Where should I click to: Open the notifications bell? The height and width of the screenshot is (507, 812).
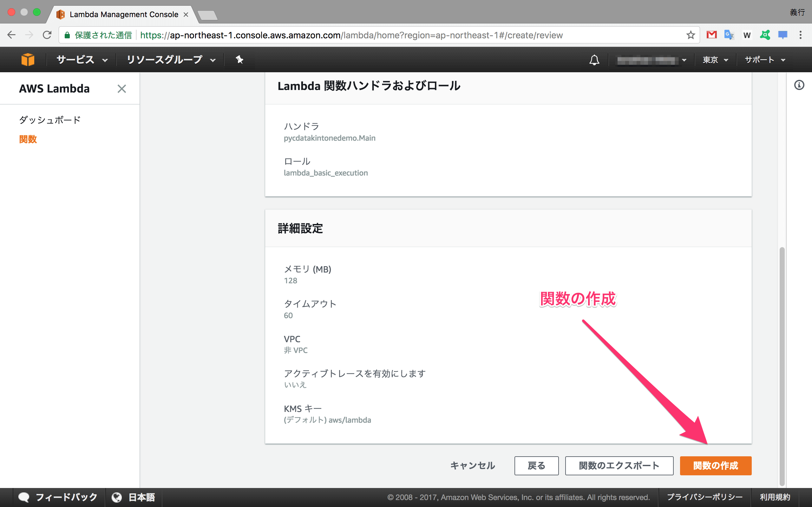[594, 60]
